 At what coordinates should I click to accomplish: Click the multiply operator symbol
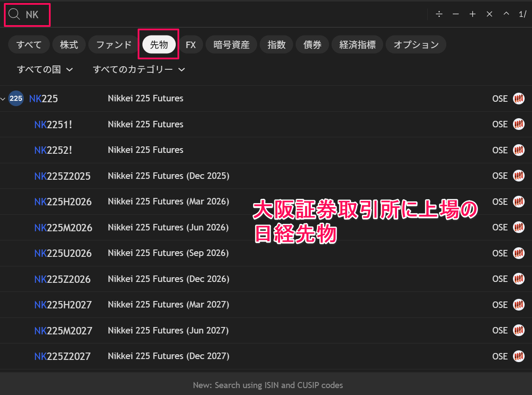click(489, 14)
